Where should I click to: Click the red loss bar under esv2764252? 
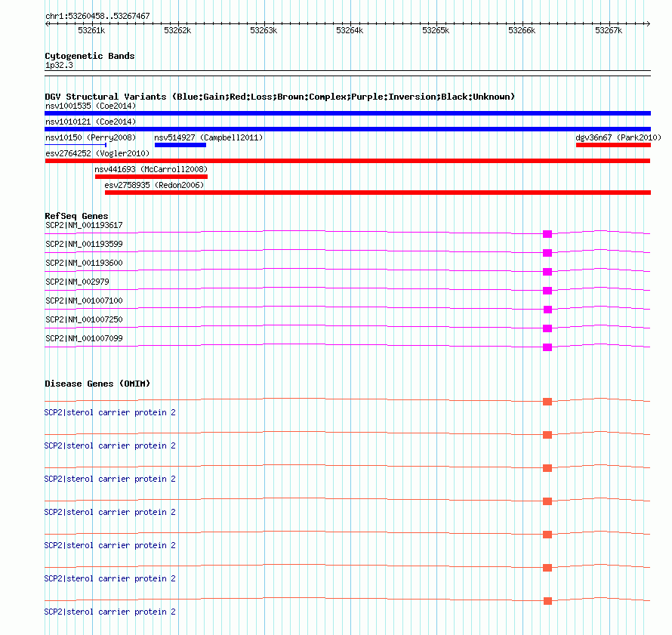point(347,161)
